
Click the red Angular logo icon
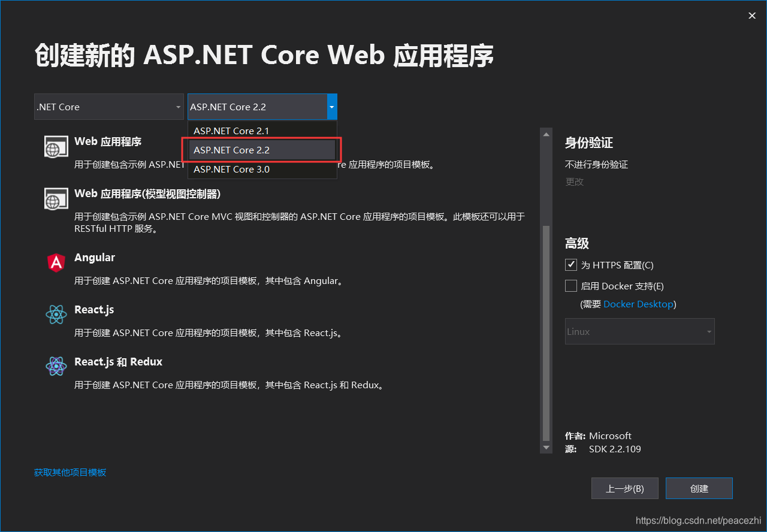[x=56, y=262]
